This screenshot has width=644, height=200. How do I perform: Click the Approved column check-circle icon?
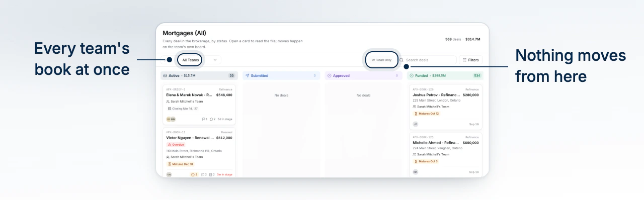pos(330,75)
